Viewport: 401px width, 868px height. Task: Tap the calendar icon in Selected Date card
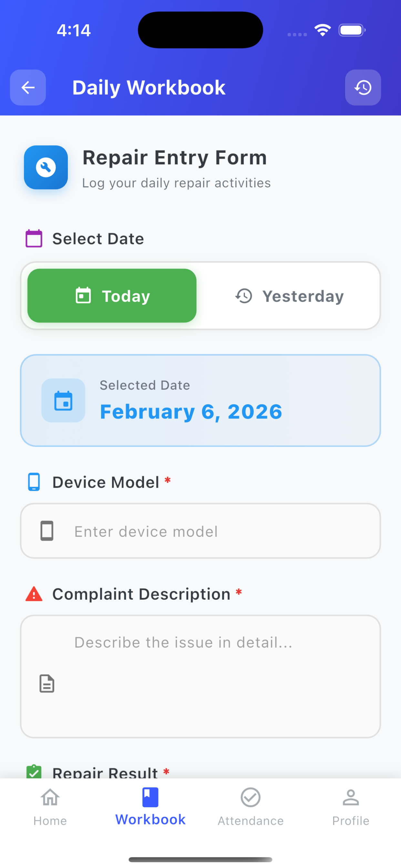tap(63, 401)
